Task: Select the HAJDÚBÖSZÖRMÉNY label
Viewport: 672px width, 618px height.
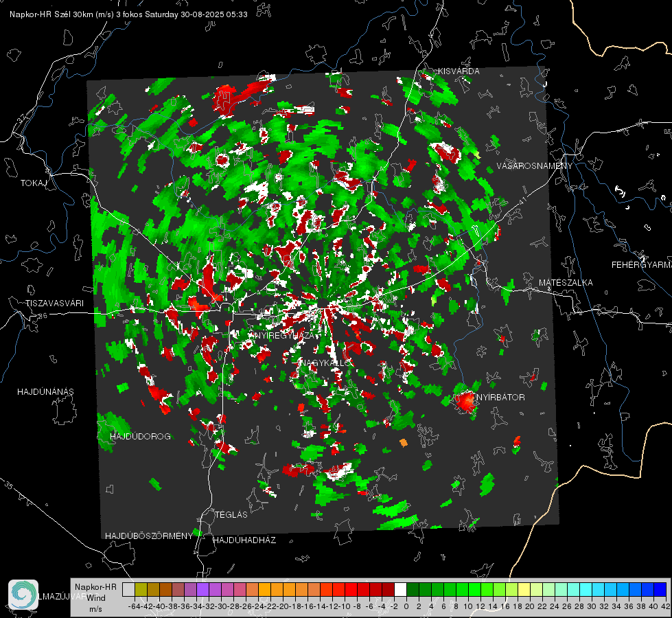Action: click(149, 536)
